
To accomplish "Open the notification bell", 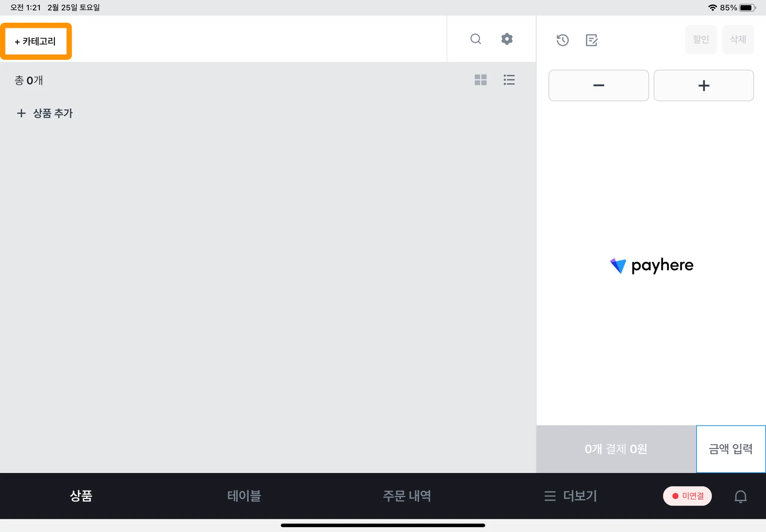I will point(740,496).
